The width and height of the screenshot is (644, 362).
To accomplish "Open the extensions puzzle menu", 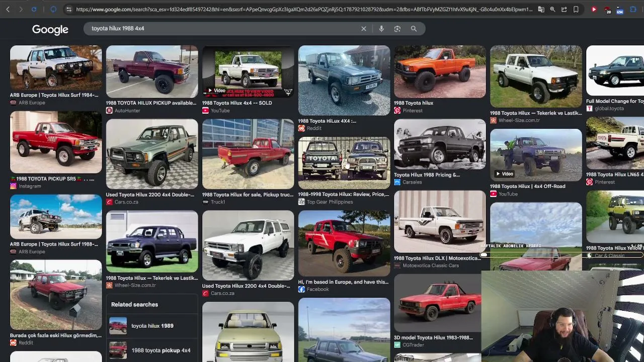I will tap(633, 9).
